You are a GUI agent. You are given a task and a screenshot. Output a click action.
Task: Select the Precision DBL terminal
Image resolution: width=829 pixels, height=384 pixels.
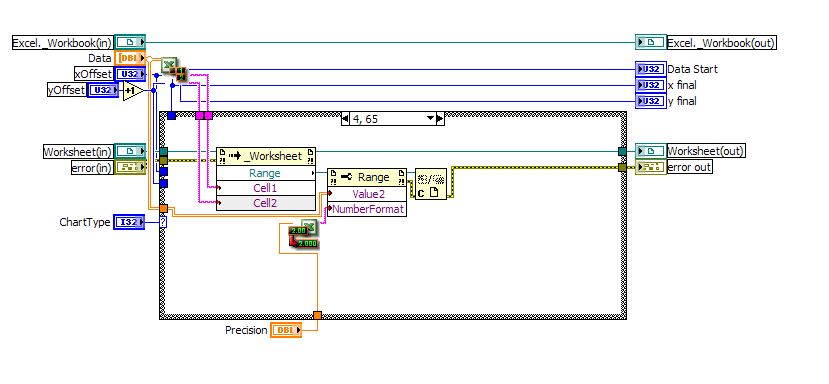pyautogui.click(x=286, y=331)
